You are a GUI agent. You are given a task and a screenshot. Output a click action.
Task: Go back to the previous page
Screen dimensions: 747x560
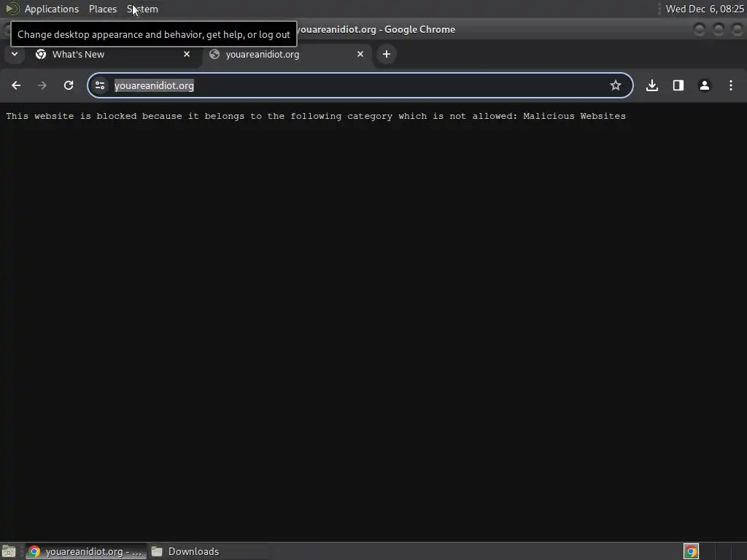click(16, 85)
